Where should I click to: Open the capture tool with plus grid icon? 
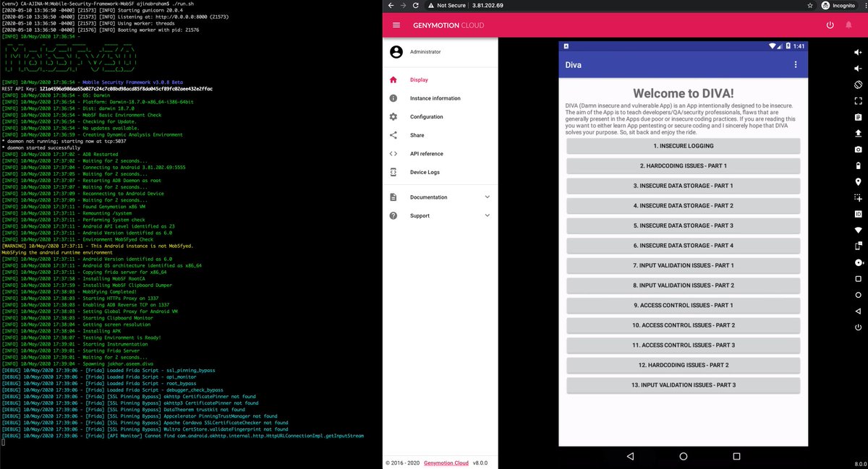[858, 197]
